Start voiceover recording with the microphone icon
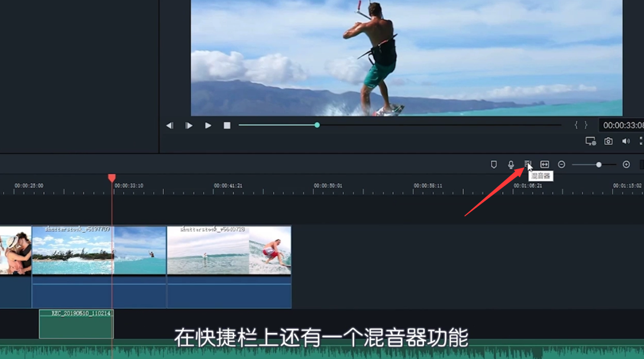 point(510,164)
